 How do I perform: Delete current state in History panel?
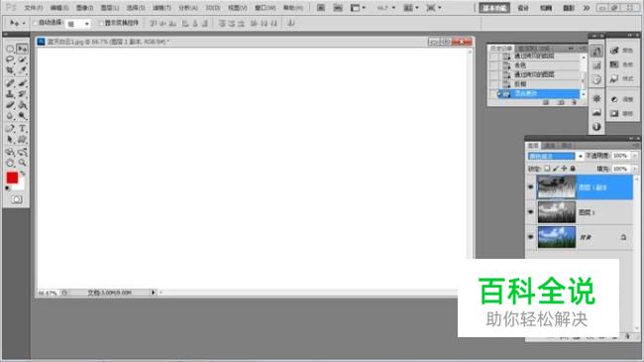click(574, 103)
